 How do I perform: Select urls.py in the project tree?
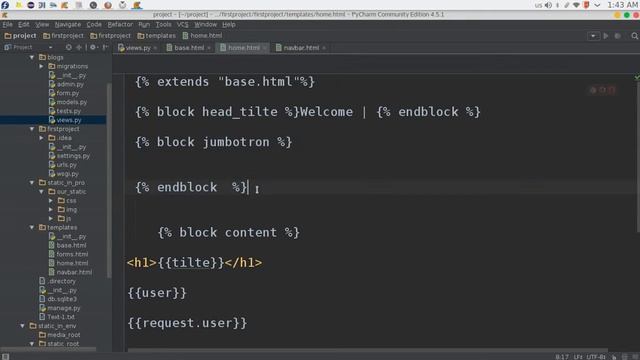pos(67,165)
